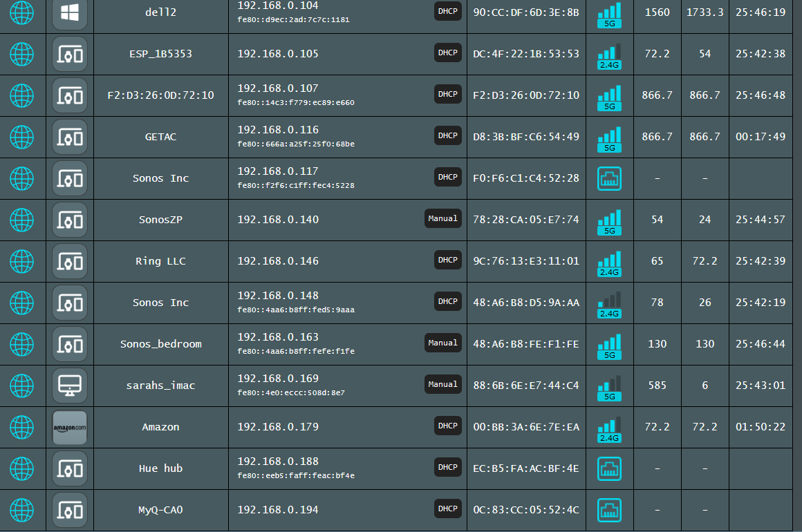Screen dimensions: 802x532
Task: Toggle internet globe icon for SonosZP
Action: point(22,220)
